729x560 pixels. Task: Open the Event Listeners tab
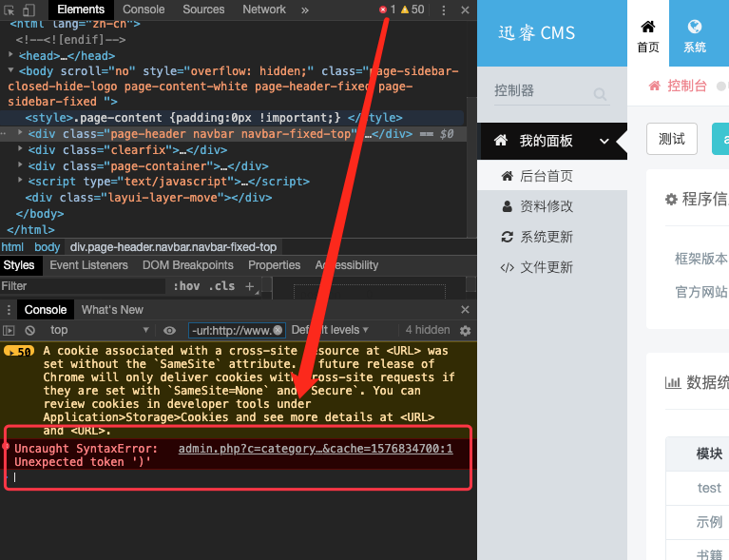click(88, 265)
